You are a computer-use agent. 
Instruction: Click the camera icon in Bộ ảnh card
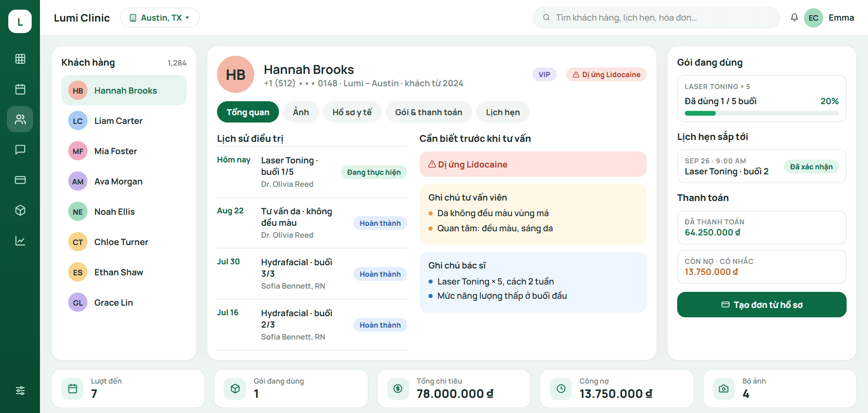click(724, 389)
